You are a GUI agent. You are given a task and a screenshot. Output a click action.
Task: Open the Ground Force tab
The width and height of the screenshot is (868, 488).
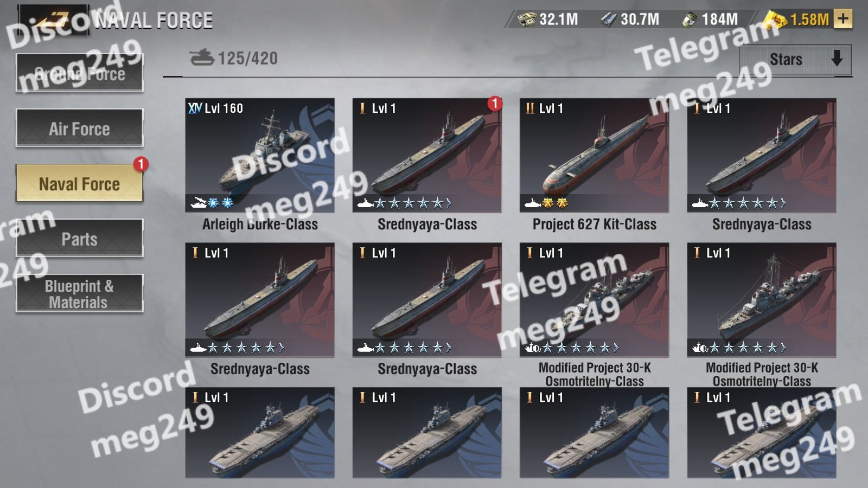pos(80,73)
